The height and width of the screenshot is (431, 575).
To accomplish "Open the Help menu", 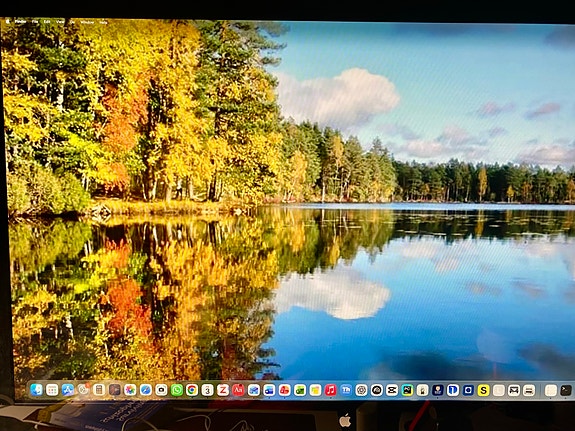I will point(103,22).
